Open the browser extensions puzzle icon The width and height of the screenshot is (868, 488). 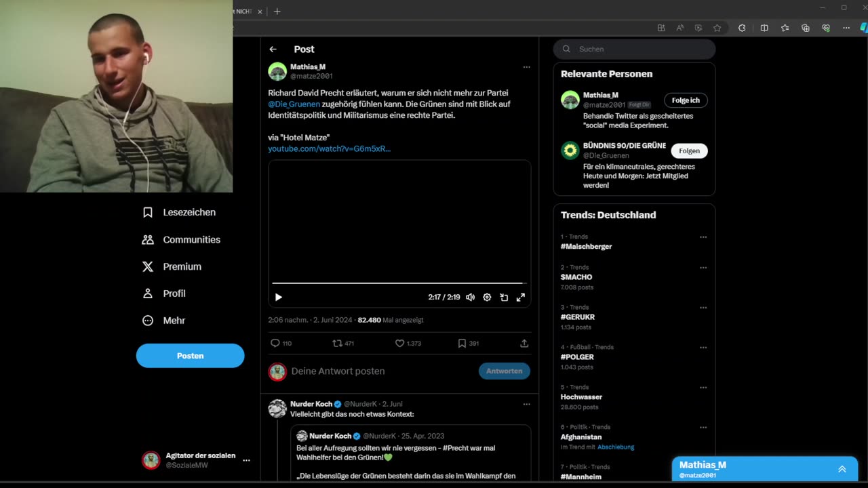click(x=742, y=28)
